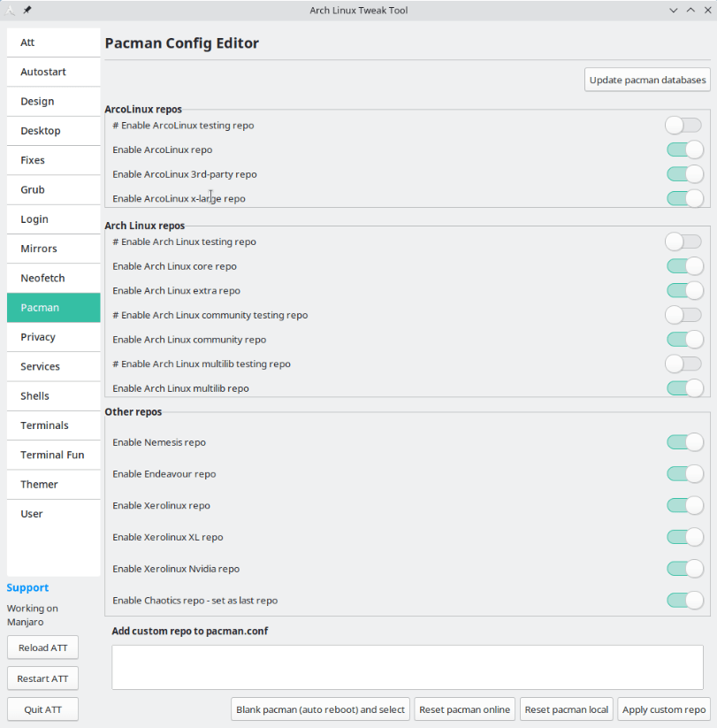
Task: Click 'Add custom repo to pacman.conf' label
Action: click(190, 631)
